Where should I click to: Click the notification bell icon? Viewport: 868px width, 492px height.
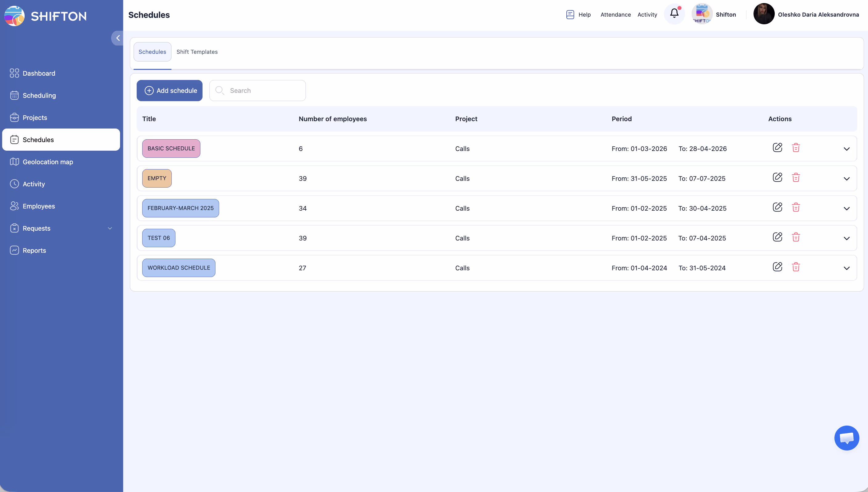674,14
